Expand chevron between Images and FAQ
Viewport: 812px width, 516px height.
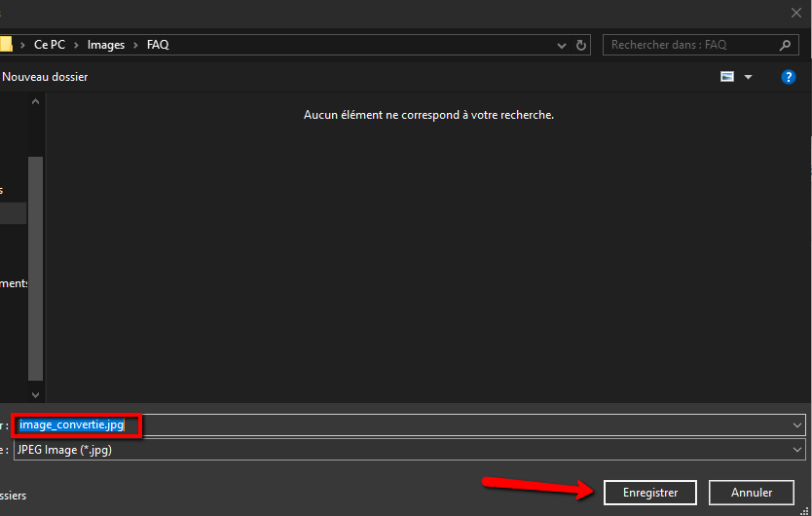click(x=135, y=45)
